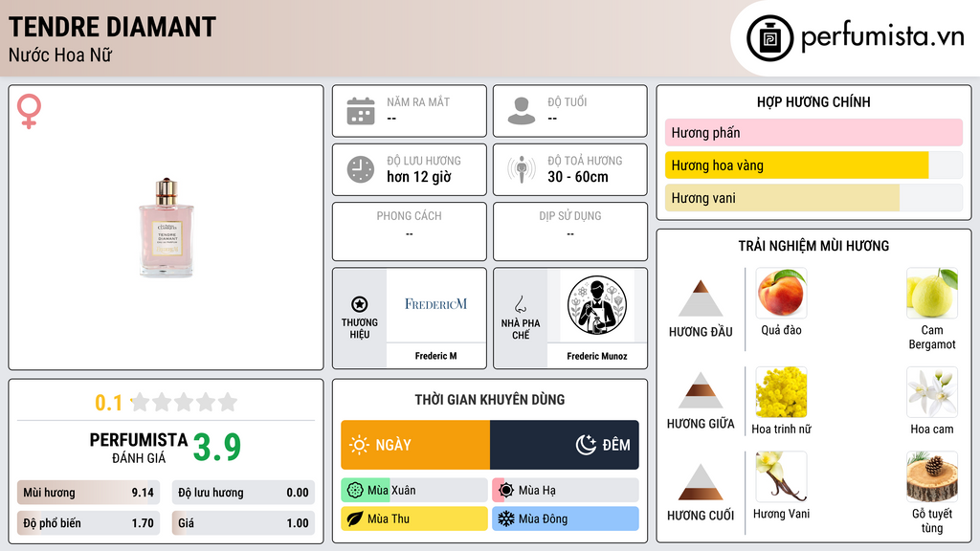Click the Giá 1.00 score bar
The image size is (980, 551).
(x=243, y=523)
